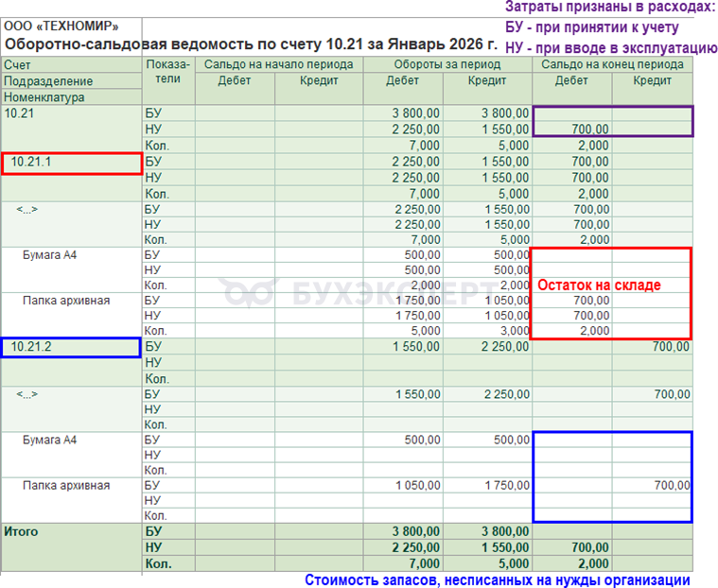Image resolution: width=718 pixels, height=588 pixels.
Task: Click Итого Кол. closing debit 2,000
Action: (593, 563)
